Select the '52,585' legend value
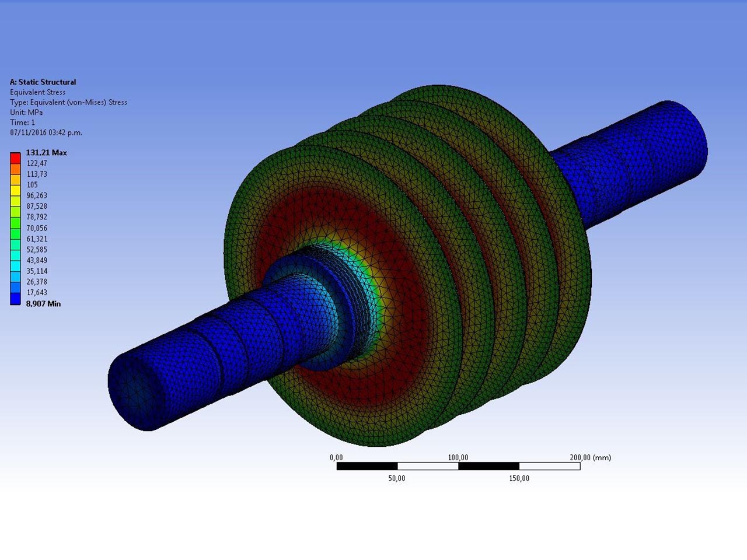The height and width of the screenshot is (560, 747). point(37,250)
